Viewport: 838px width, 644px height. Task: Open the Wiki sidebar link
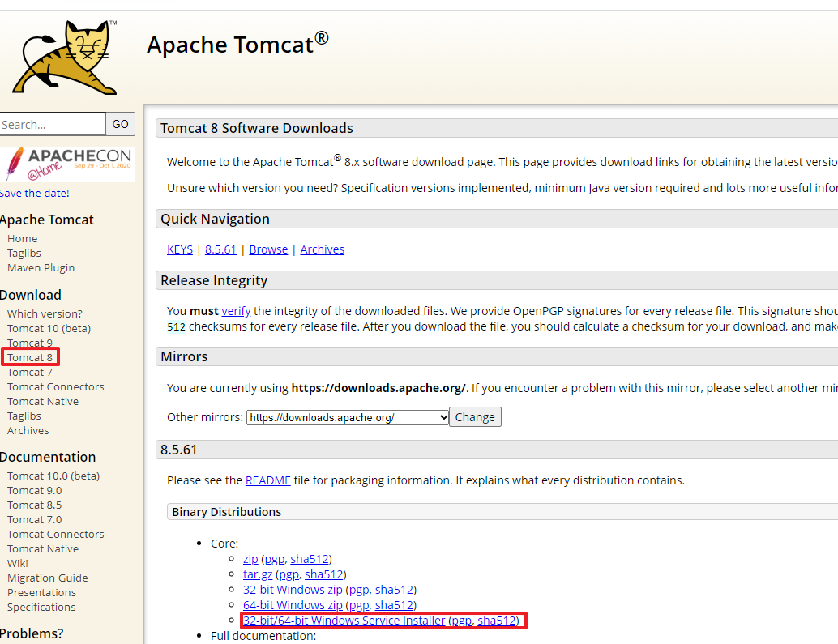18,563
